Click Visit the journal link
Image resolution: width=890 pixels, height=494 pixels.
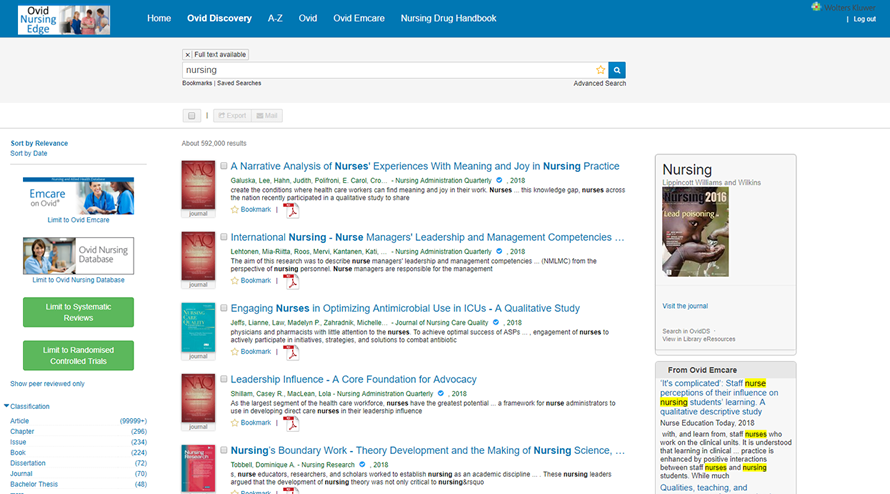pos(685,306)
